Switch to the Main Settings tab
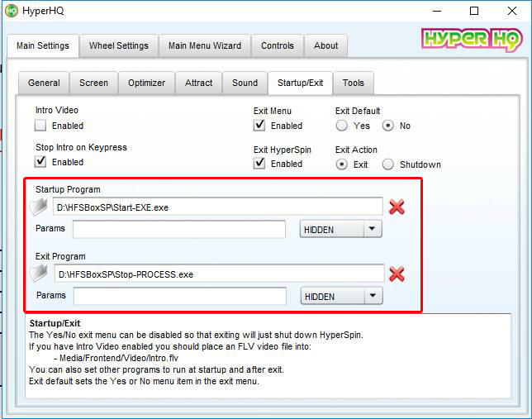Screen dimensions: 532x419 43,45
